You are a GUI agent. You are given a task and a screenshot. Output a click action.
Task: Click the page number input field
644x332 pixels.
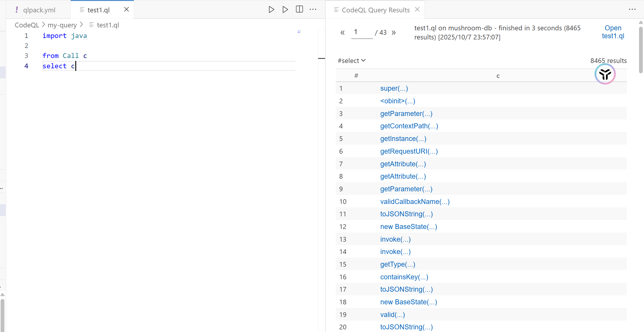click(x=362, y=32)
